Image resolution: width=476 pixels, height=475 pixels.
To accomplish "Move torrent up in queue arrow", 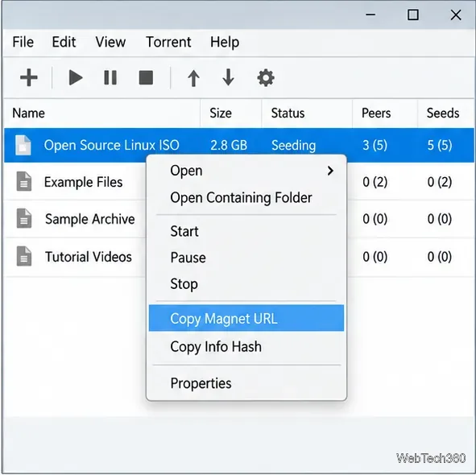I will pos(193,78).
